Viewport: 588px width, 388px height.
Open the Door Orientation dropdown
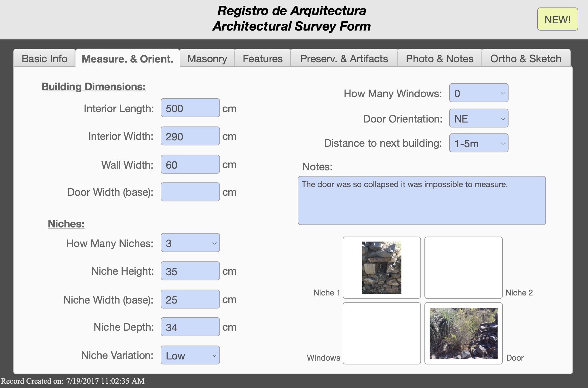click(x=479, y=118)
